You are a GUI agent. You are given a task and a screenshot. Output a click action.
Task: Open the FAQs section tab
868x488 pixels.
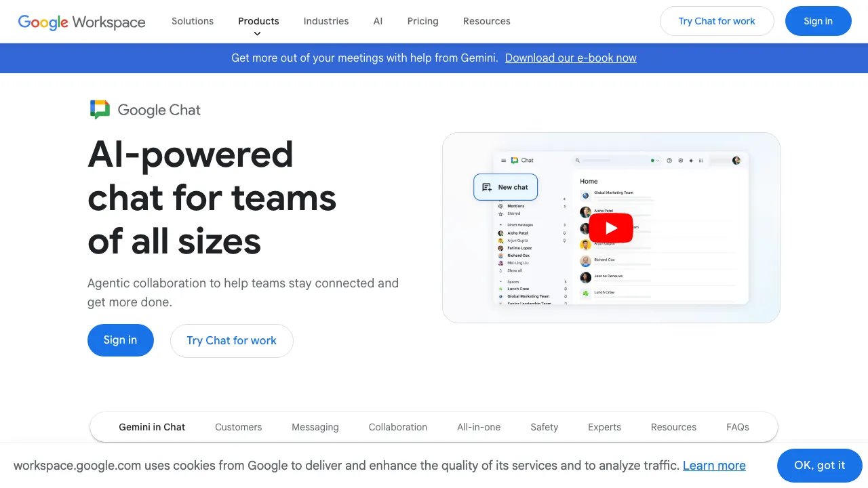(x=738, y=427)
